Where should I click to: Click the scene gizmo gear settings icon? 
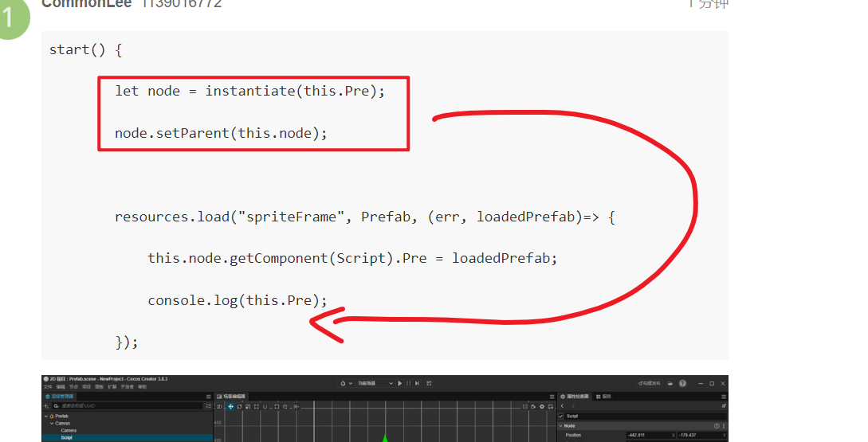pyautogui.click(x=542, y=407)
